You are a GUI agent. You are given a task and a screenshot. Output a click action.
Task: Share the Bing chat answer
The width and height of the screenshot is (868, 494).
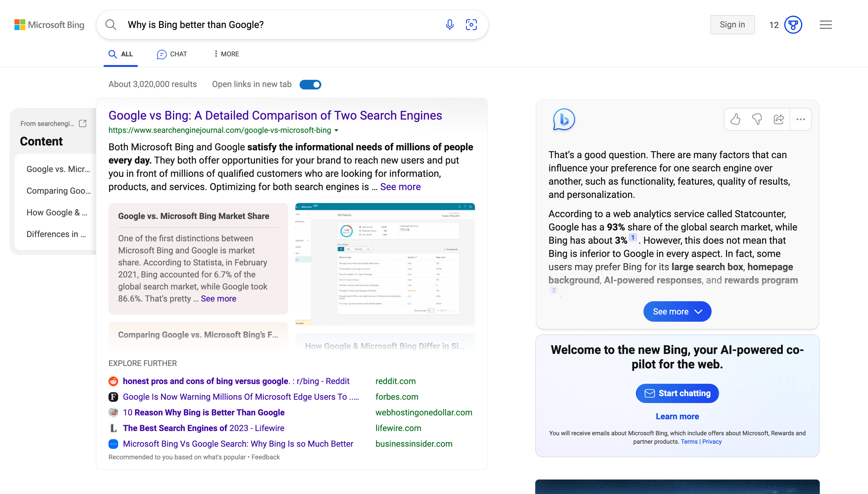[779, 119]
